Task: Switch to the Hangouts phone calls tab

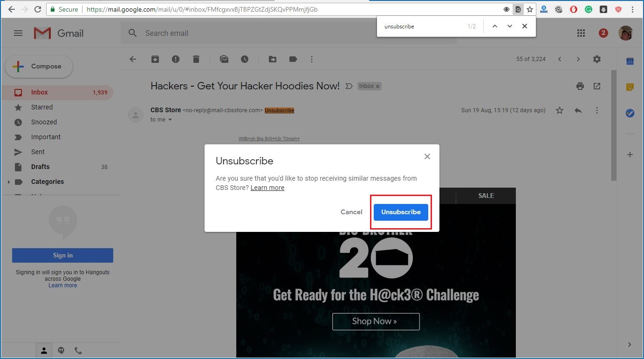Action: [x=78, y=351]
